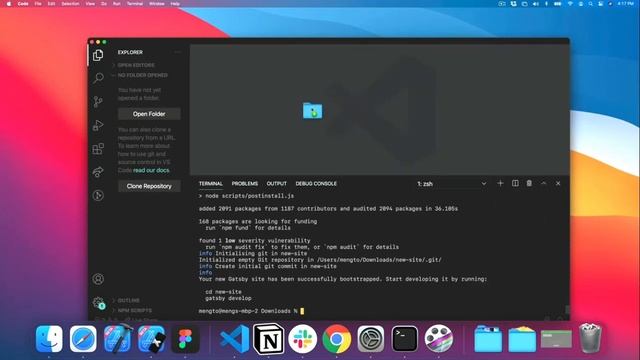Open the File menu
This screenshot has height=360, width=640.
(38, 4)
